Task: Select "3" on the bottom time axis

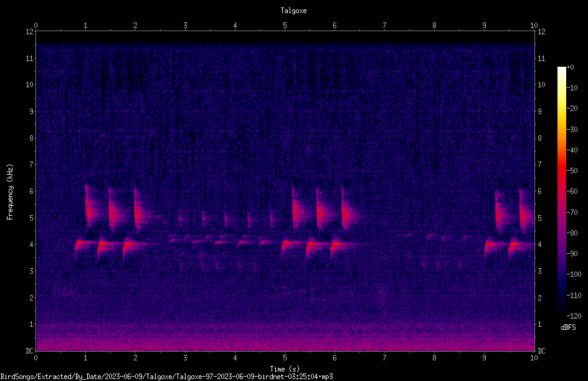Action: [x=185, y=358]
